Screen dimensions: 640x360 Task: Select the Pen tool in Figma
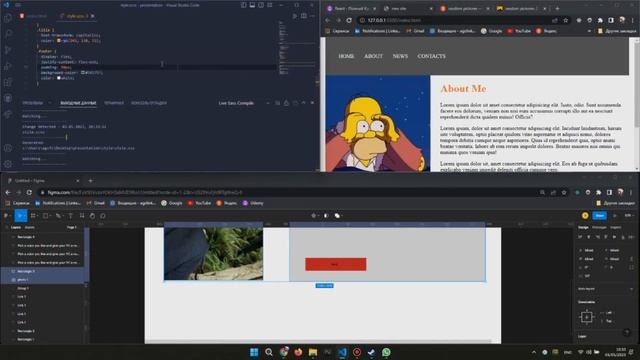[58, 216]
